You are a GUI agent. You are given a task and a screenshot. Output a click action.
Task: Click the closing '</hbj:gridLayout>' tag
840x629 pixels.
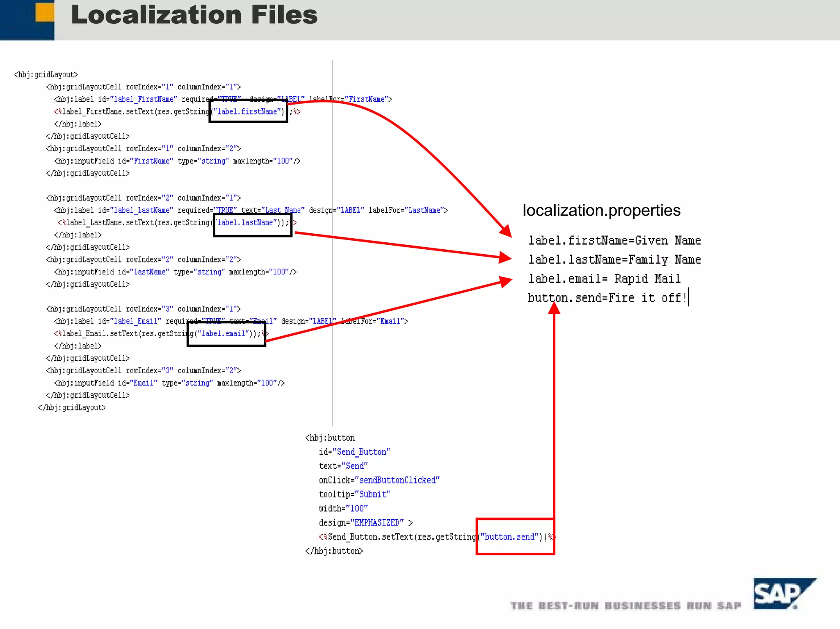tap(72, 408)
